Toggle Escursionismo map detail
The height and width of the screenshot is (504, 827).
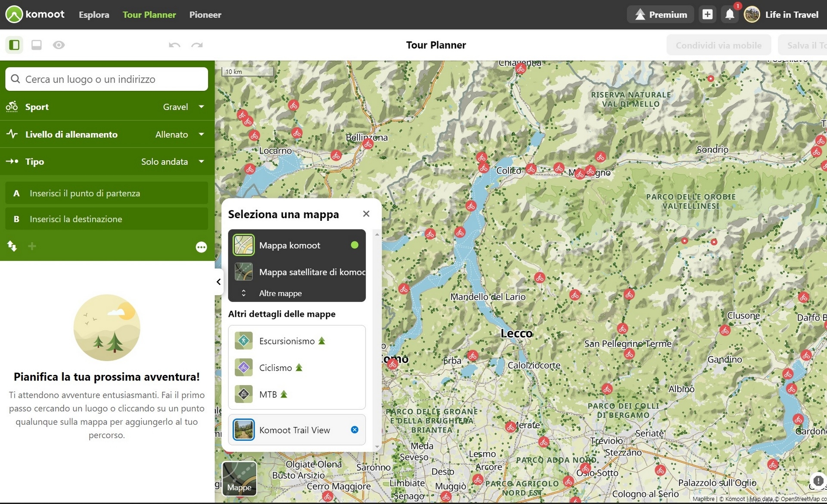(297, 341)
